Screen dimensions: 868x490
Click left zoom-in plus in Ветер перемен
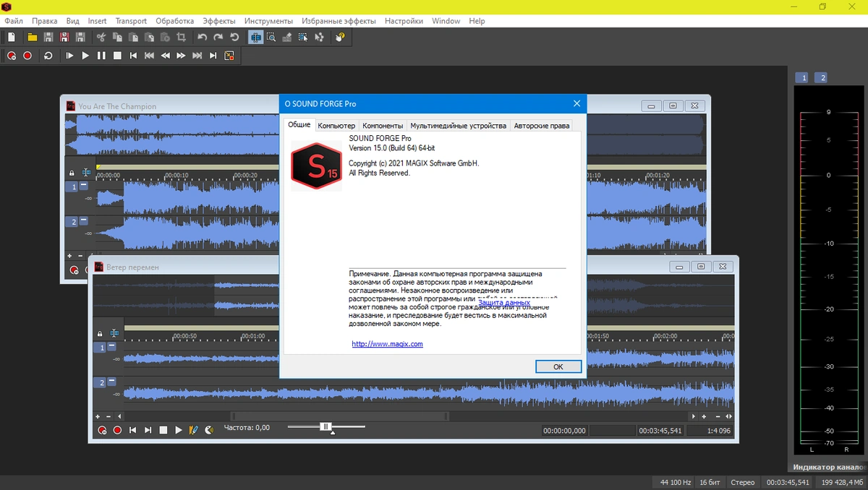98,416
